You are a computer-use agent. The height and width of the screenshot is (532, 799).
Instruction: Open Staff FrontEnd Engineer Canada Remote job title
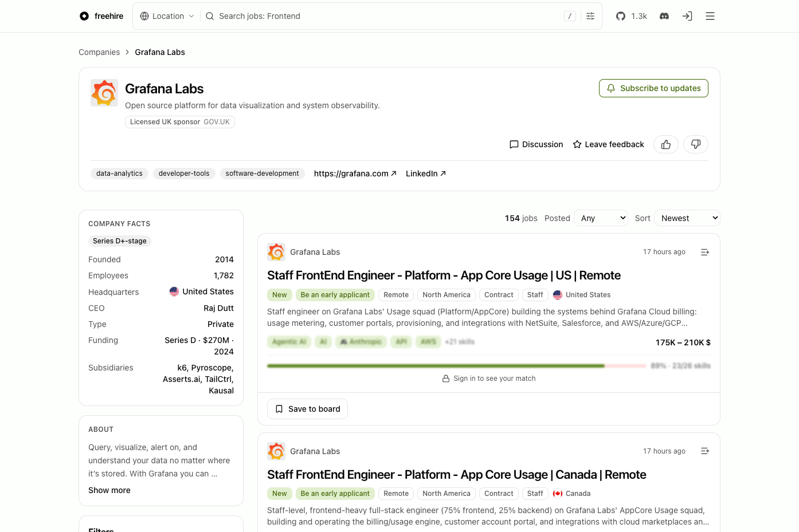tap(456, 475)
